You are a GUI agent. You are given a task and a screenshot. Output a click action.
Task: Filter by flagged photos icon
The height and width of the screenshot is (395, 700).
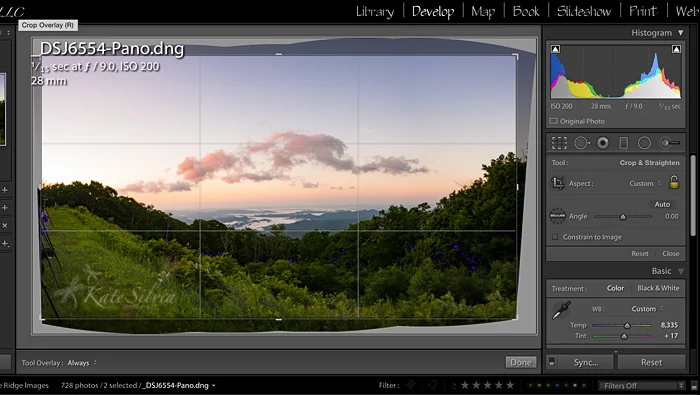click(411, 385)
